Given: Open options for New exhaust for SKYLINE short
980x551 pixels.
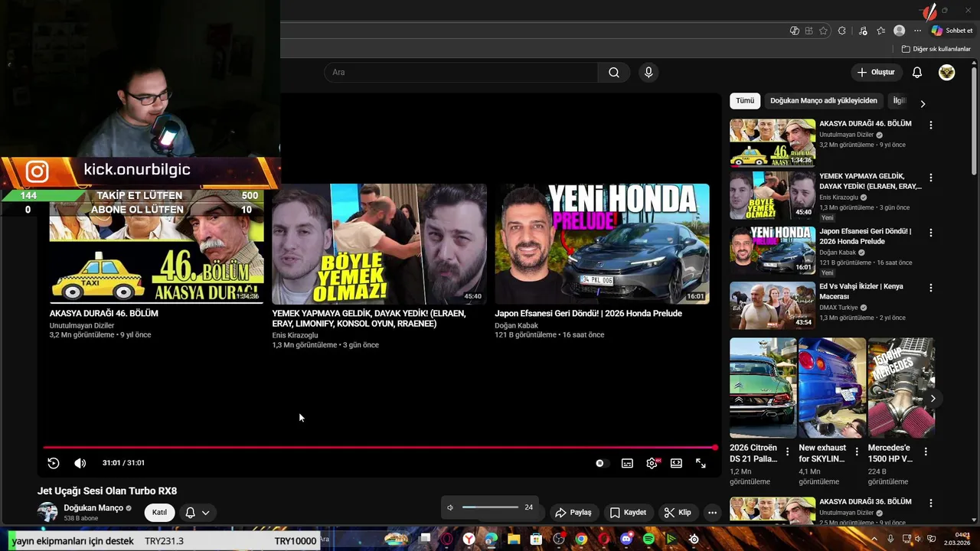Looking at the screenshot, I should coord(857,452).
